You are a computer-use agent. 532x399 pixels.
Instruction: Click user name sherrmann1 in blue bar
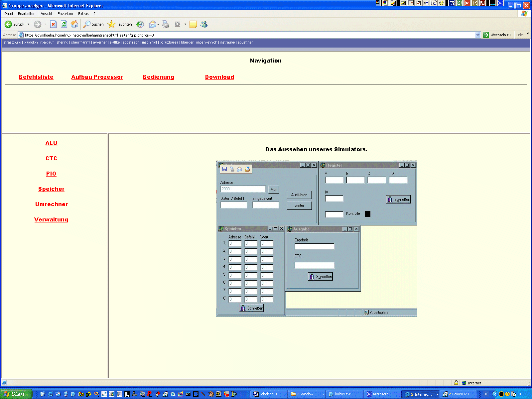(x=80, y=42)
